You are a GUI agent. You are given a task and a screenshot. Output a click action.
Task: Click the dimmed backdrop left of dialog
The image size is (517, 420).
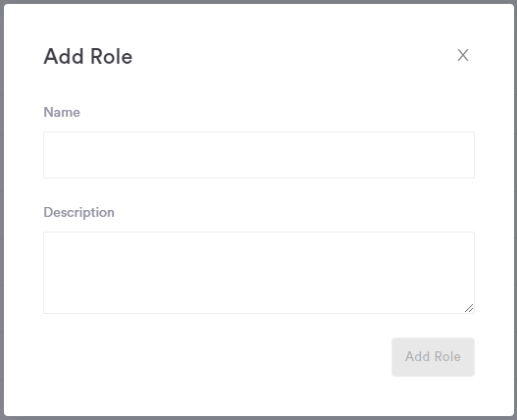pos(2,210)
